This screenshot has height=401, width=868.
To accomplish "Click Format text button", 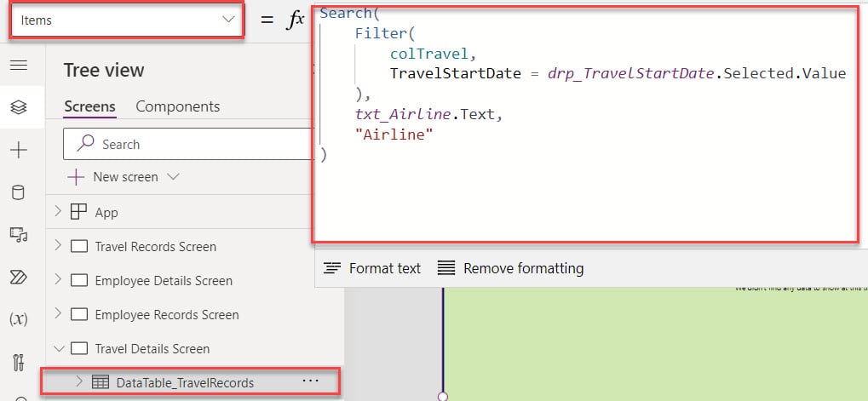I will 372,268.
